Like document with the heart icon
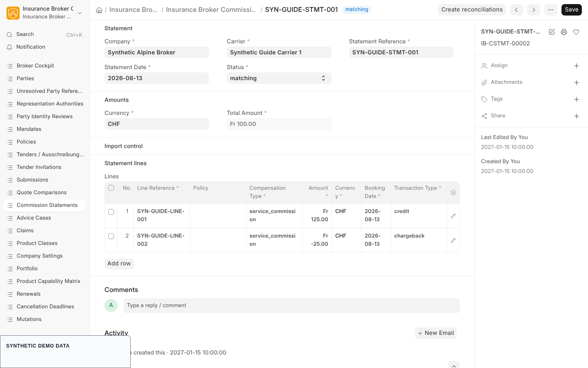Screen dimensions: 588x368 point(576,32)
